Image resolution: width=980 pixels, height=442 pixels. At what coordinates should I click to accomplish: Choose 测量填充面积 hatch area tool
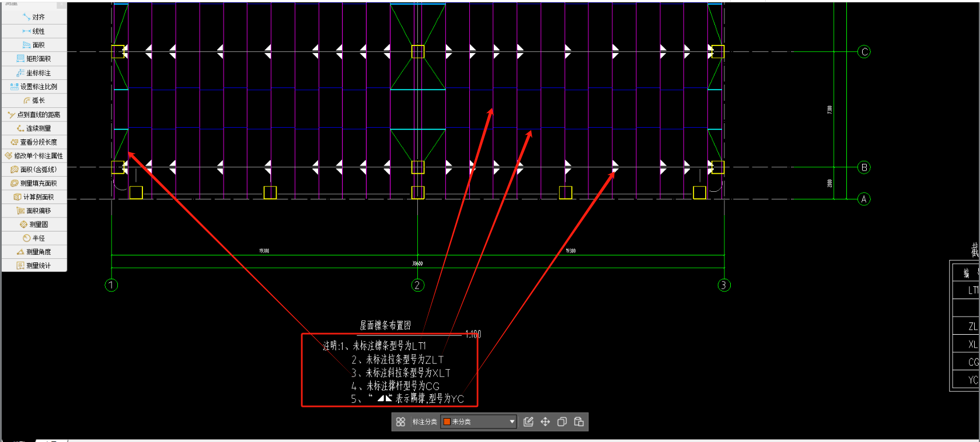34,183
